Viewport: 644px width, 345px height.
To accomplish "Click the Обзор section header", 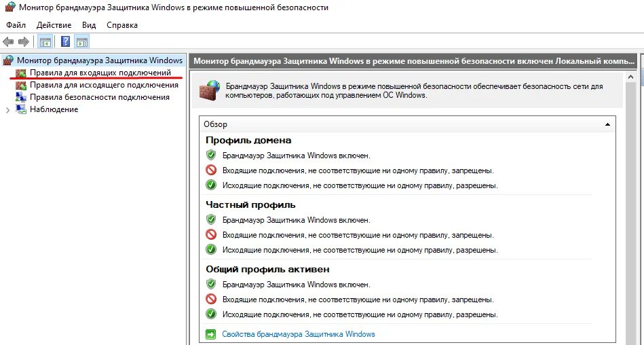I will [407, 124].
